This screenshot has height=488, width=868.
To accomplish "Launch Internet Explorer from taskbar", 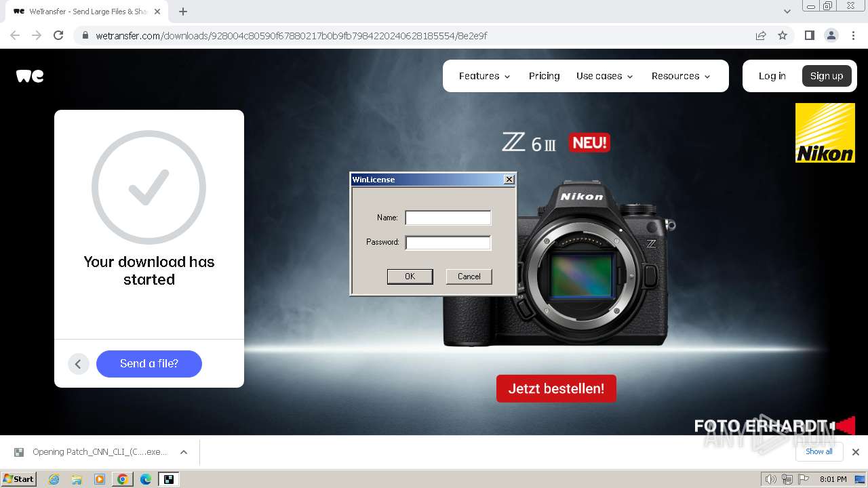I will coord(54,479).
